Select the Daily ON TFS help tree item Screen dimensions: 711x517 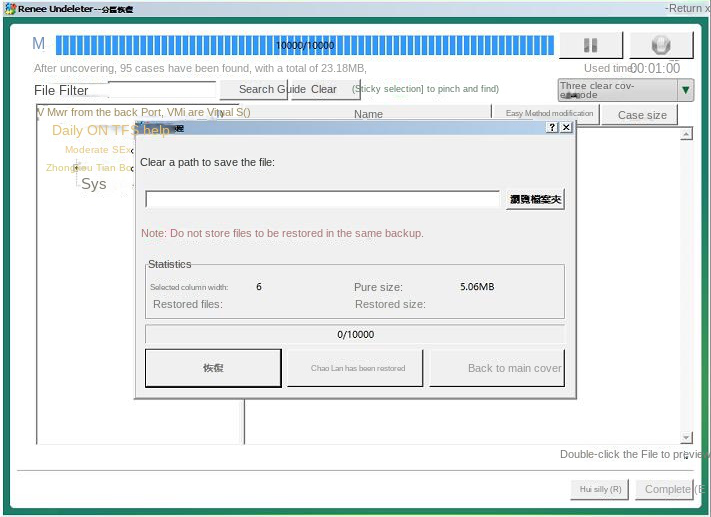111,131
